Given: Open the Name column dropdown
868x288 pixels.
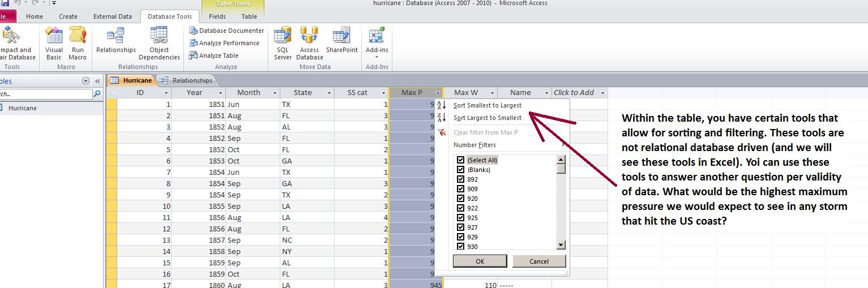Looking at the screenshot, I should pyautogui.click(x=546, y=93).
